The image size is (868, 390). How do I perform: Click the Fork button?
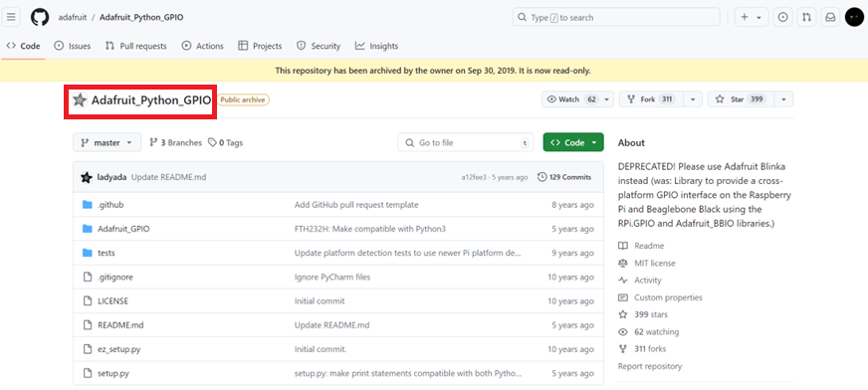652,99
